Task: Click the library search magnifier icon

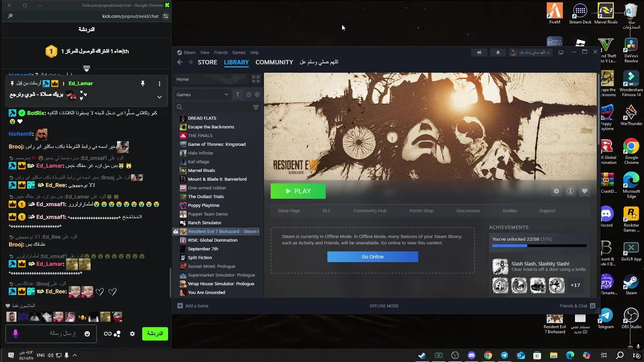Action: [x=179, y=107]
